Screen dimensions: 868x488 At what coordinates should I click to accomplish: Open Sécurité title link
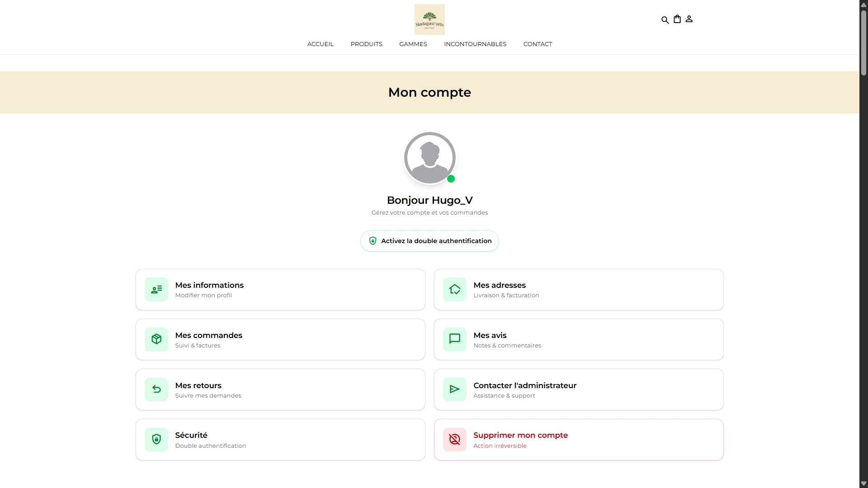tap(191, 435)
